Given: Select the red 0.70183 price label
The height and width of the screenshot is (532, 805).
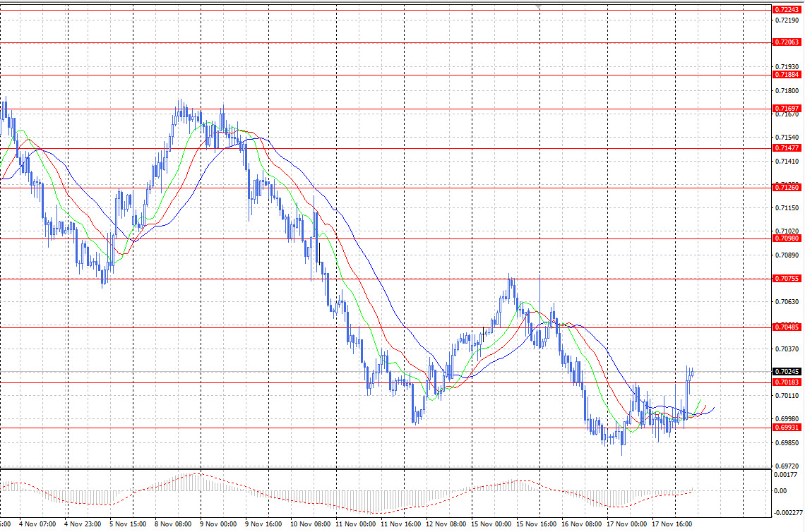Looking at the screenshot, I should click(x=787, y=382).
